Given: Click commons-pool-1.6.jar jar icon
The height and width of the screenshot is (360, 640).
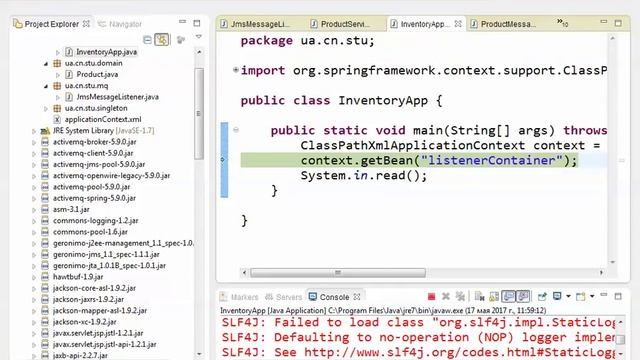Looking at the screenshot, I should 45,232.
